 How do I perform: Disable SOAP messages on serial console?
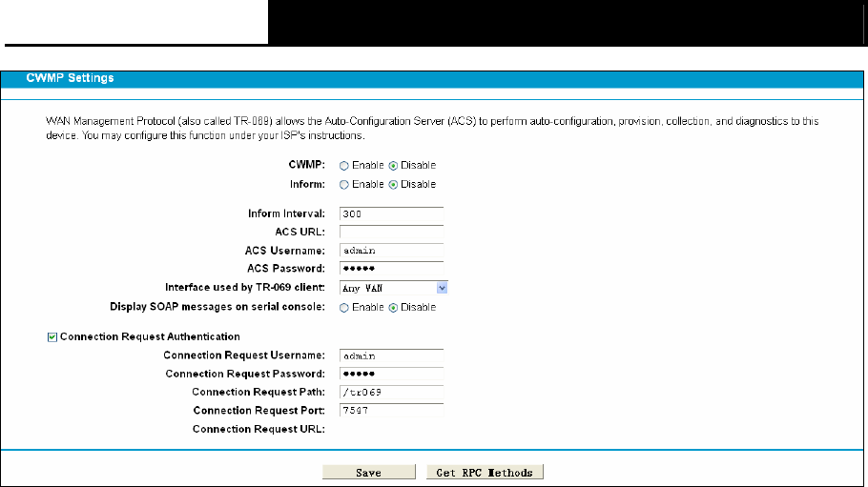(393, 308)
